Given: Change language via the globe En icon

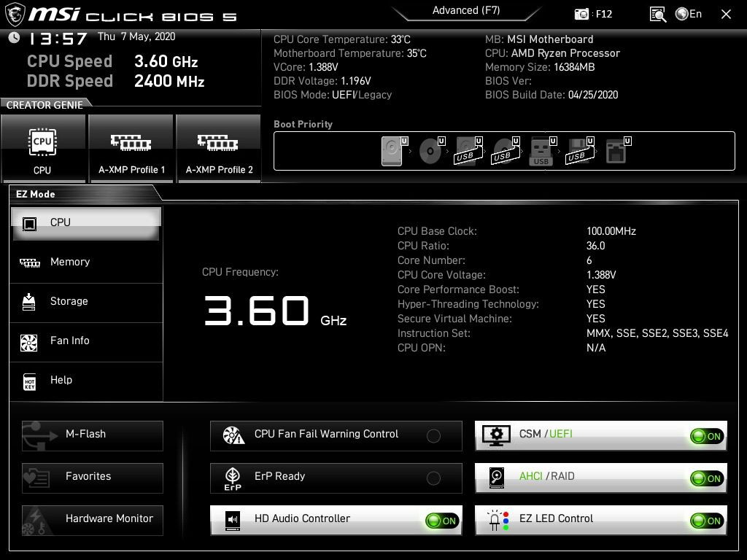Looking at the screenshot, I should coord(689,14).
